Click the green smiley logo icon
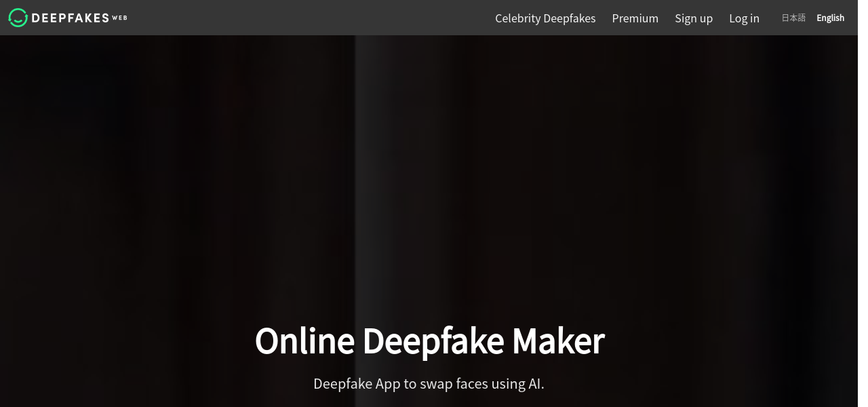The image size is (868, 407). (x=18, y=18)
